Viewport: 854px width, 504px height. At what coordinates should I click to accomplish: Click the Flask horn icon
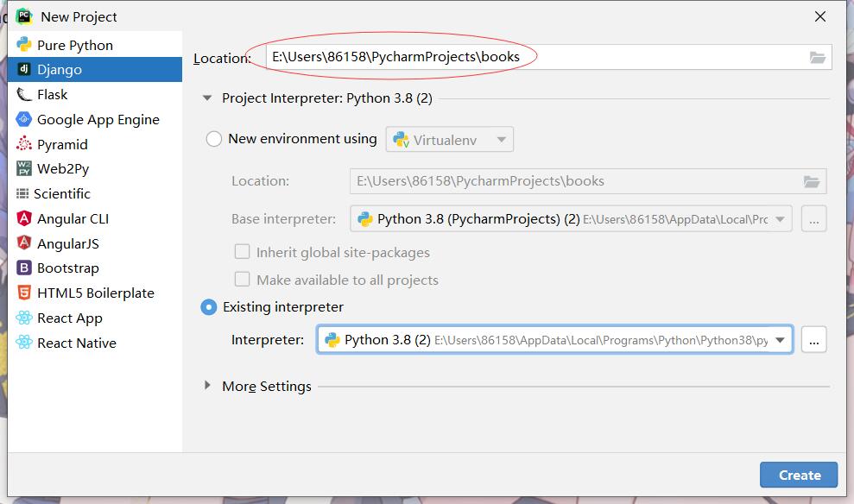point(24,95)
